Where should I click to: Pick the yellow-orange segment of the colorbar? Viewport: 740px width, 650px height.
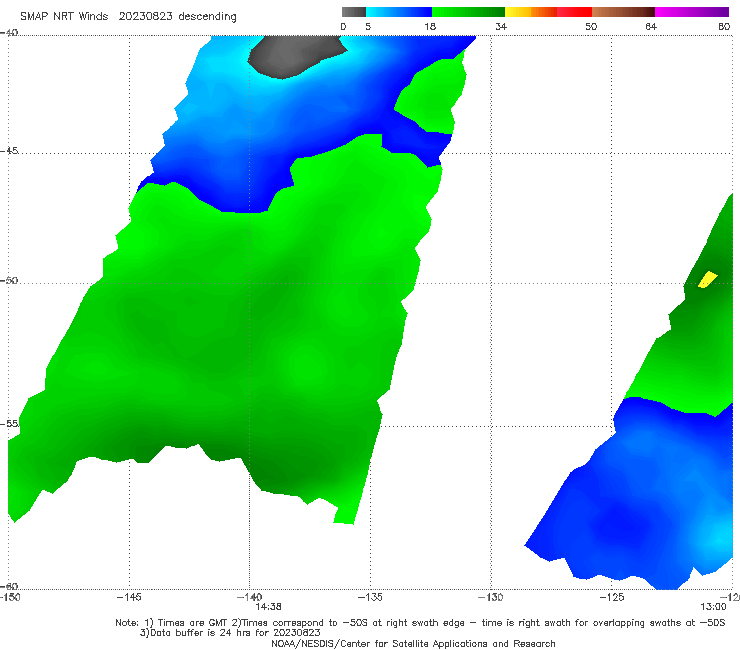click(x=530, y=12)
